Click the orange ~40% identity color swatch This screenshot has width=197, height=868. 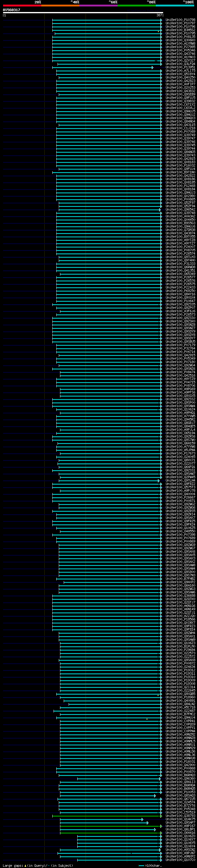coord(60,6)
